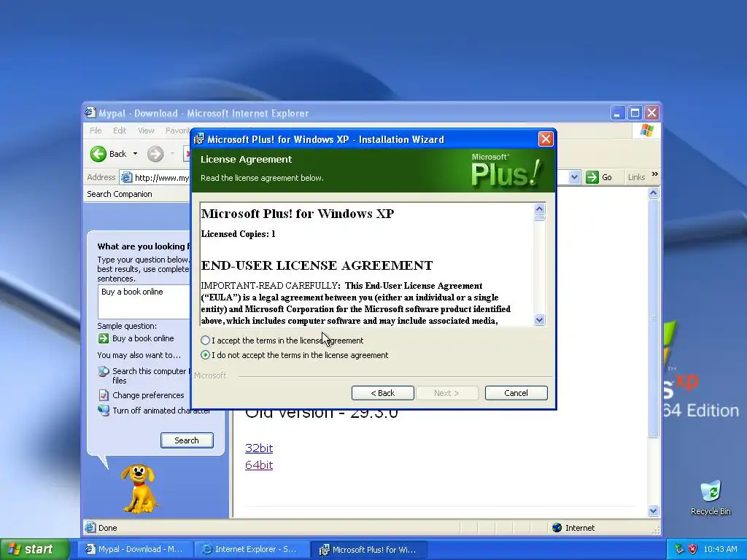The image size is (747, 560).
Task: Close the Installation Wizard dialog
Action: coord(546,139)
